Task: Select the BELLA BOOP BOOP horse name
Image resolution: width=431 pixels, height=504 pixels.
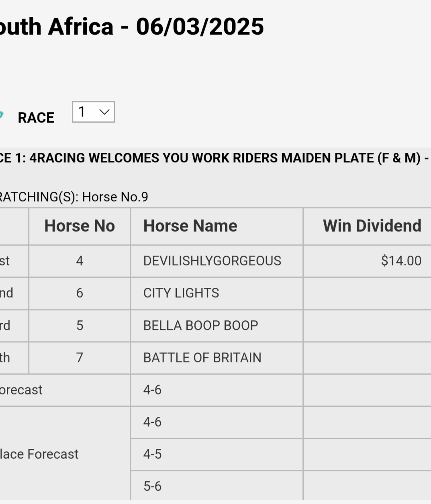Action: 200,325
